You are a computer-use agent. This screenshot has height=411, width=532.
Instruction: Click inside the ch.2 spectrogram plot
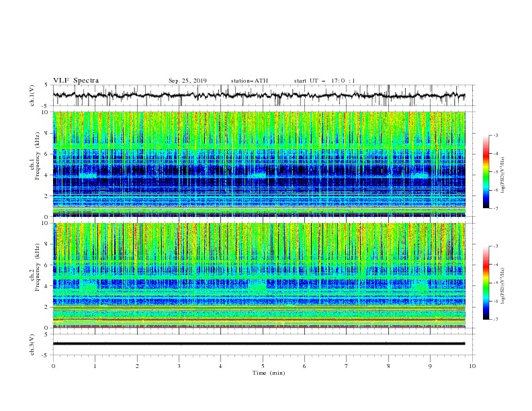pos(259,275)
